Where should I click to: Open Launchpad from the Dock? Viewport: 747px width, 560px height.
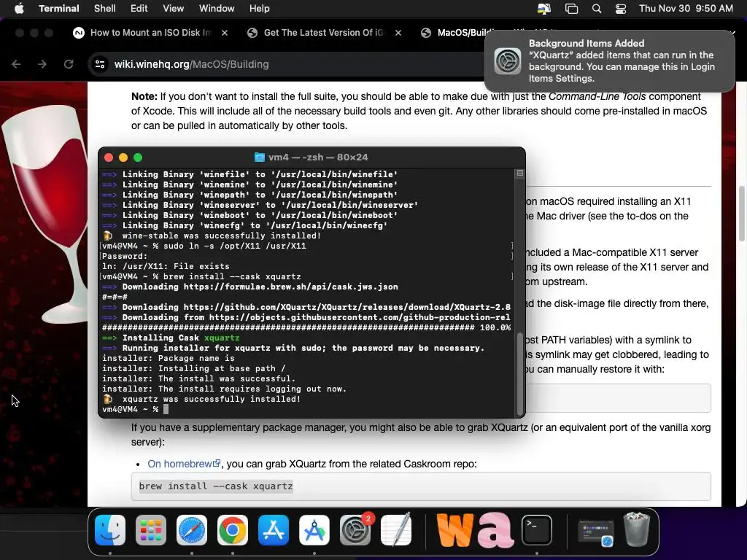151,530
